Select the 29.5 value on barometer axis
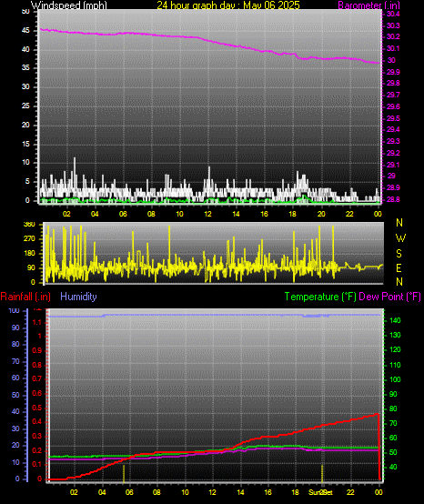424x504 pixels. tap(393, 118)
